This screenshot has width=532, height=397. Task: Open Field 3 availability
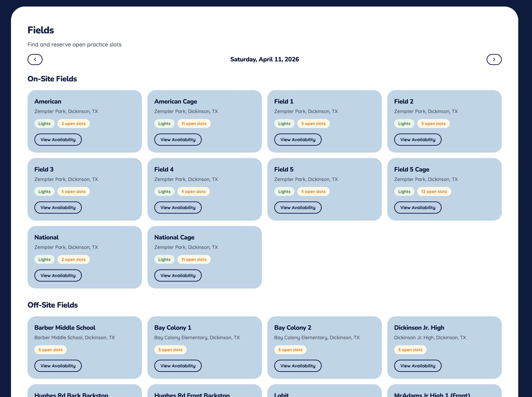(58, 208)
